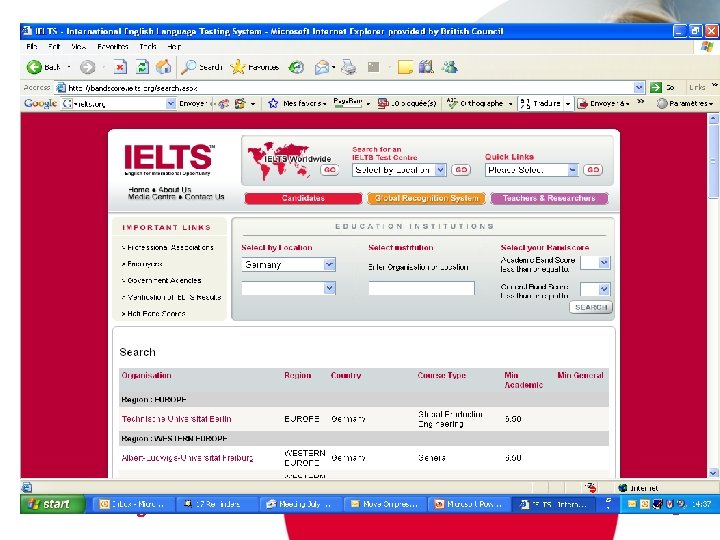Click the PageRank indicator

point(348,103)
